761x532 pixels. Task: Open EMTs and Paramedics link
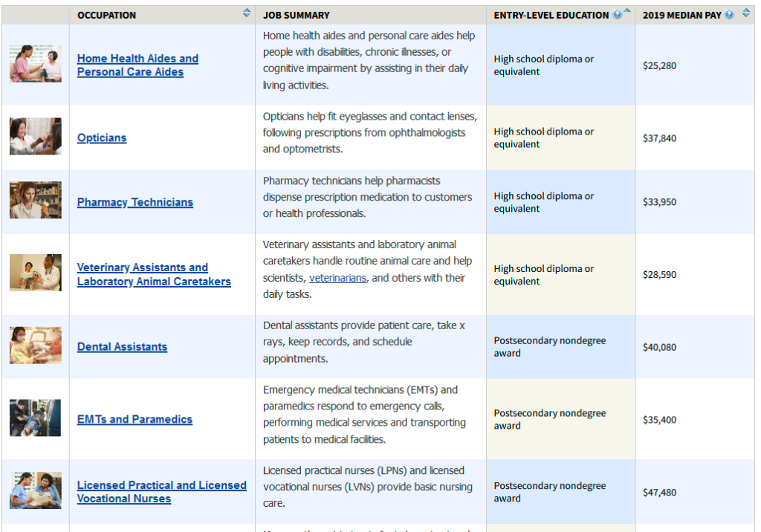tap(135, 420)
